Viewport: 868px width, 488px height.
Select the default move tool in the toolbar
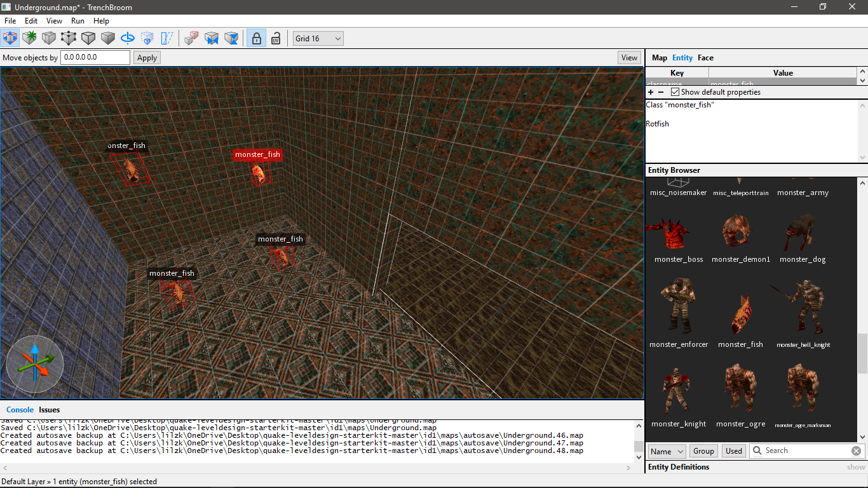[10, 38]
